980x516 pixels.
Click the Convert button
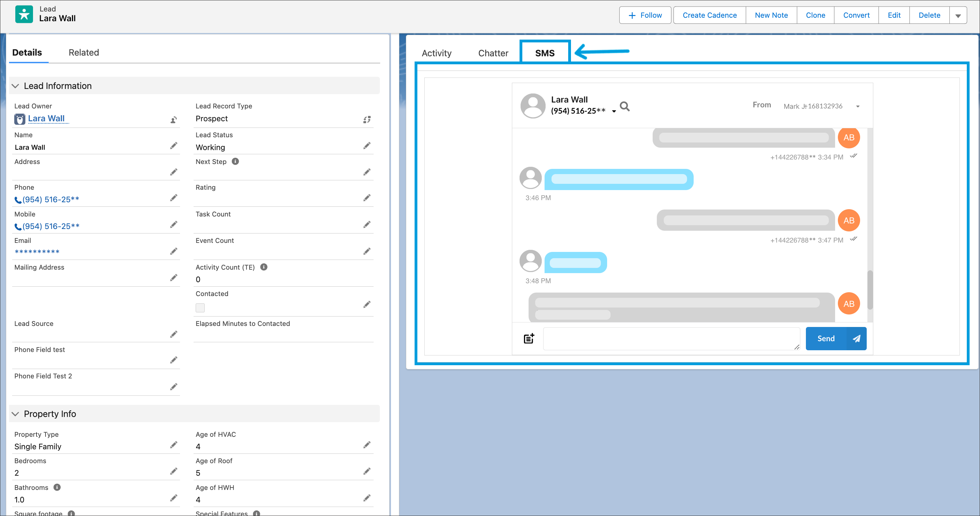pyautogui.click(x=856, y=16)
